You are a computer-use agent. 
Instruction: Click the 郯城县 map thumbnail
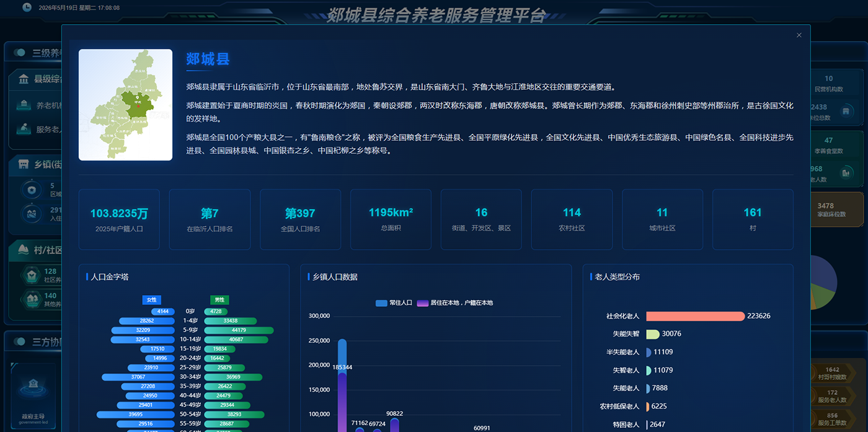[125, 105]
